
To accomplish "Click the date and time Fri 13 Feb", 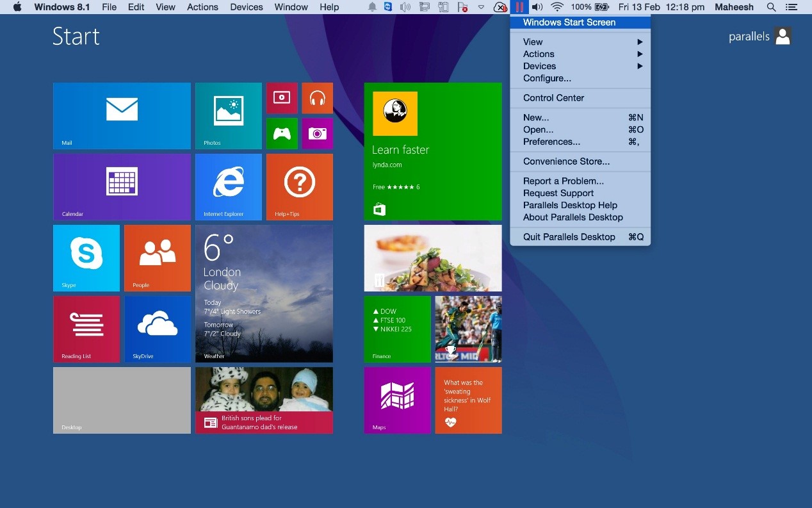I will coord(662,7).
